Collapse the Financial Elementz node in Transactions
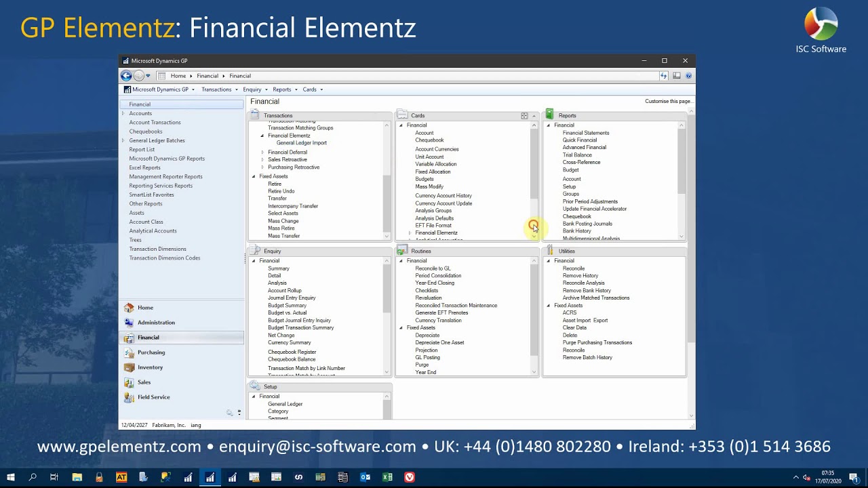The width and height of the screenshot is (868, 488). 262,136
